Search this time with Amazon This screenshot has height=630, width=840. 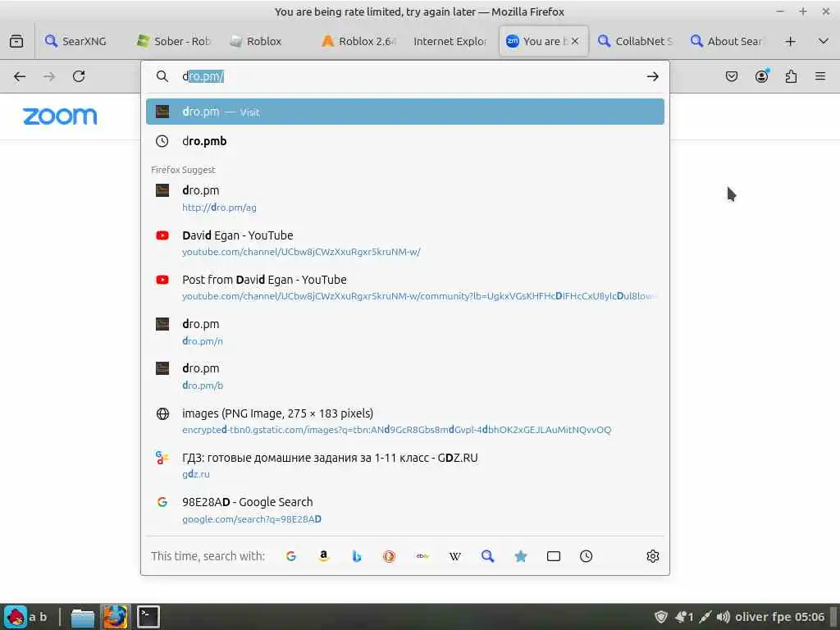coord(323,556)
